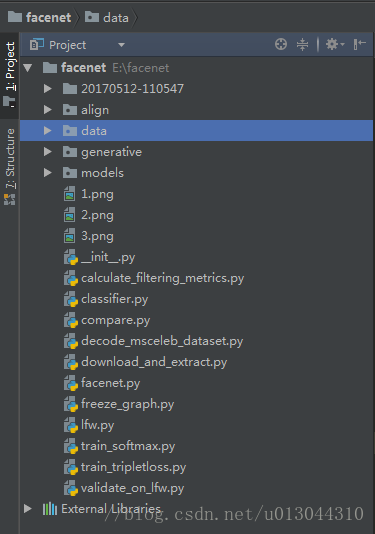The image size is (375, 534).
Task: Select the freeze_graph.py file name
Action: [x=128, y=405]
